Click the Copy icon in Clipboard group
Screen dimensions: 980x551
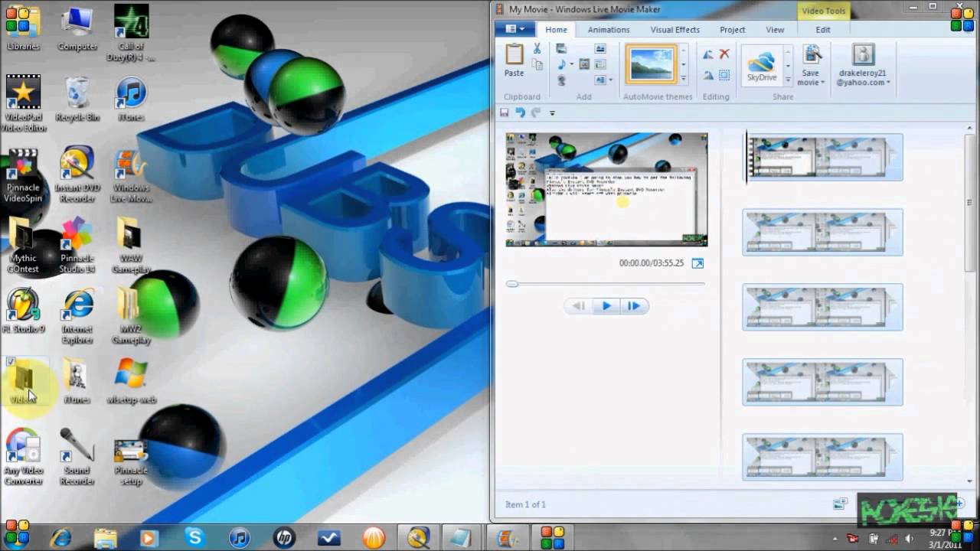click(x=537, y=65)
